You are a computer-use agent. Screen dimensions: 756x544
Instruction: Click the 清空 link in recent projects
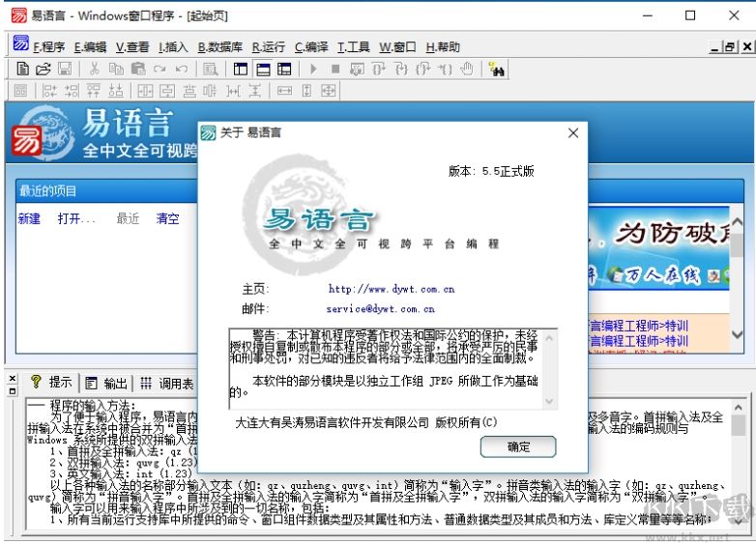point(167,218)
